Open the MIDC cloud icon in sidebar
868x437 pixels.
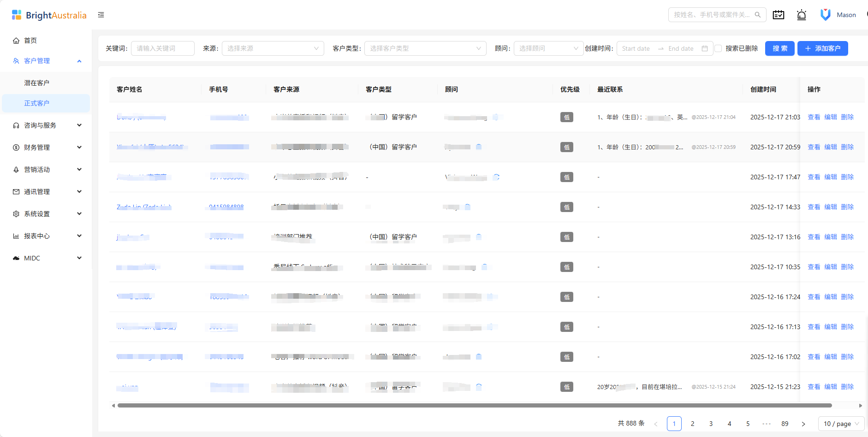[x=16, y=258]
